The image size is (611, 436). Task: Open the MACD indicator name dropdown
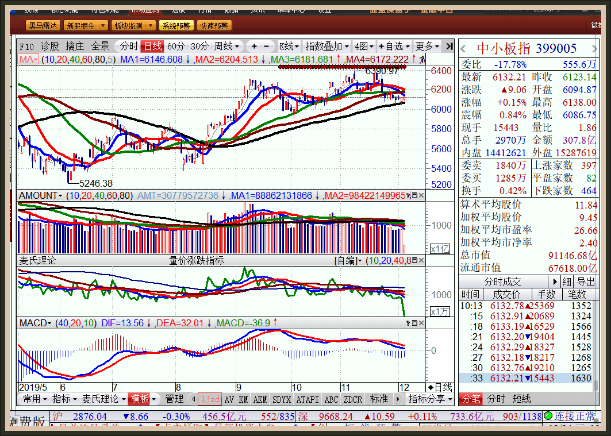click(35, 323)
